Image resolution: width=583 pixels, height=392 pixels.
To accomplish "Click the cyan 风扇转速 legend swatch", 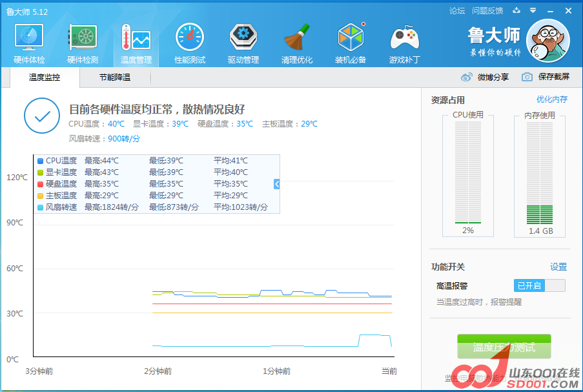I will (x=41, y=207).
